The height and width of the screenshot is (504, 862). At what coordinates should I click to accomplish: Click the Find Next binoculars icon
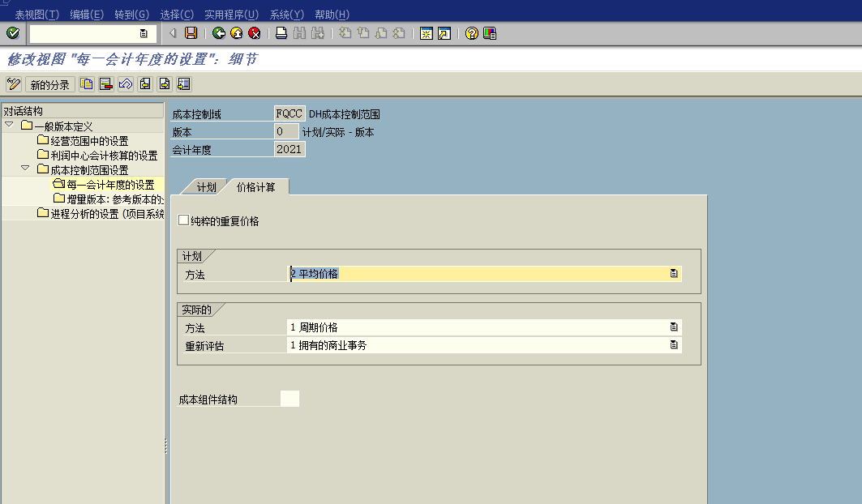click(318, 33)
